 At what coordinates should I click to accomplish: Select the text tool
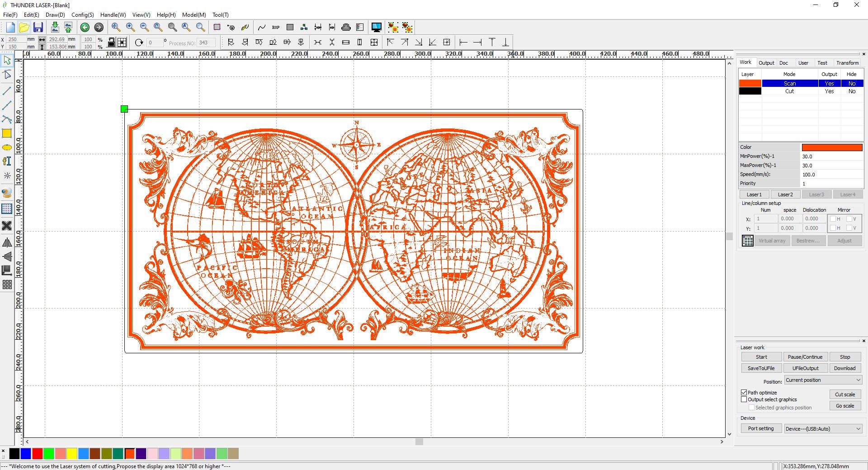point(7,161)
